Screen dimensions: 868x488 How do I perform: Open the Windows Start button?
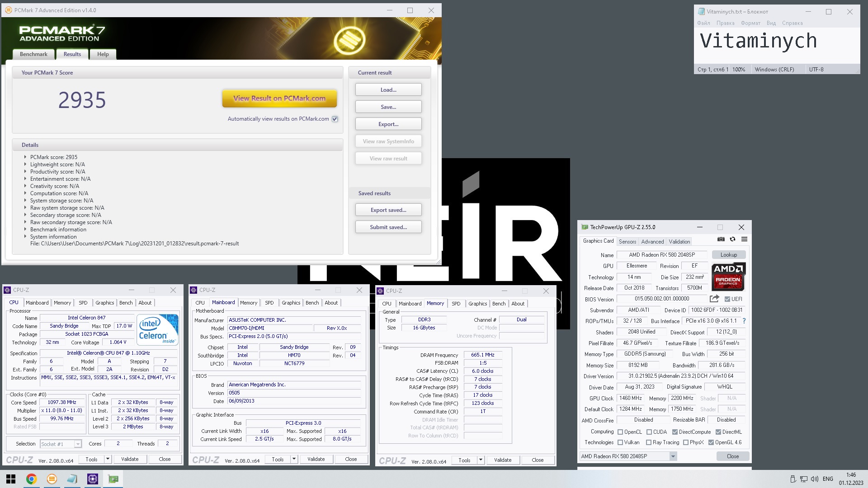11,479
